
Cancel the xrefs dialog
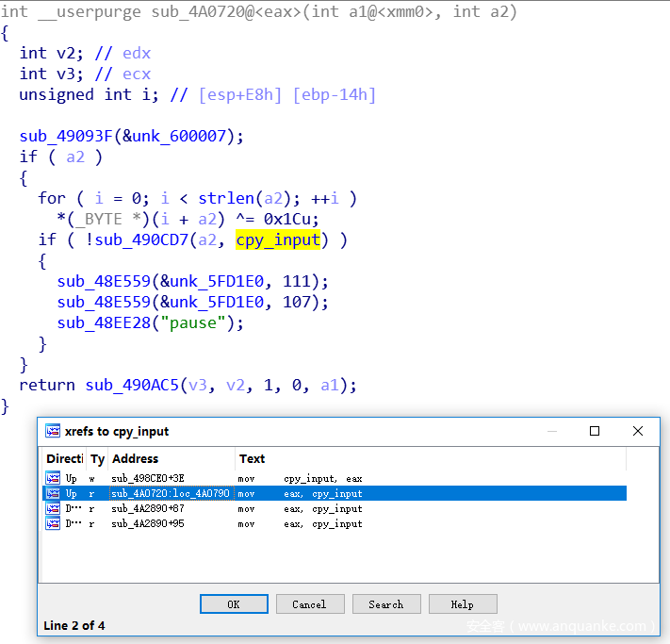point(309,604)
